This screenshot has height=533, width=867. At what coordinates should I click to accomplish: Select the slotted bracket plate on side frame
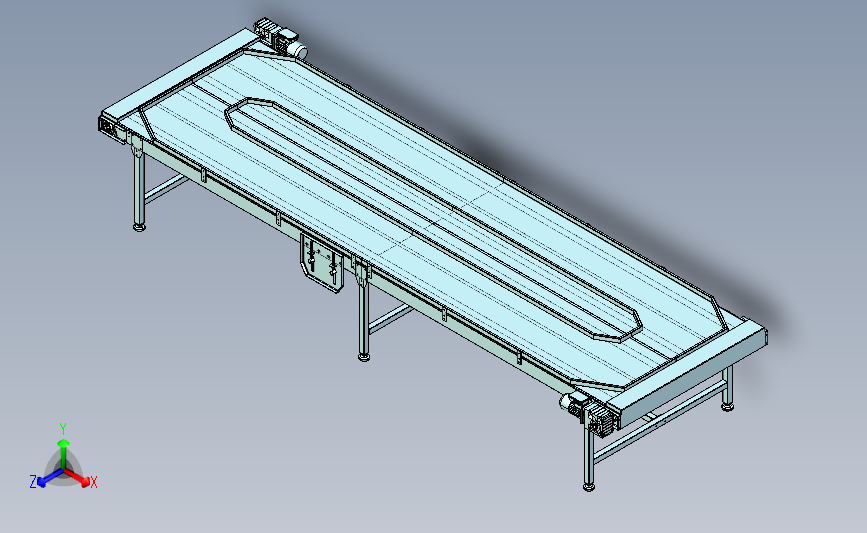pos(322,264)
